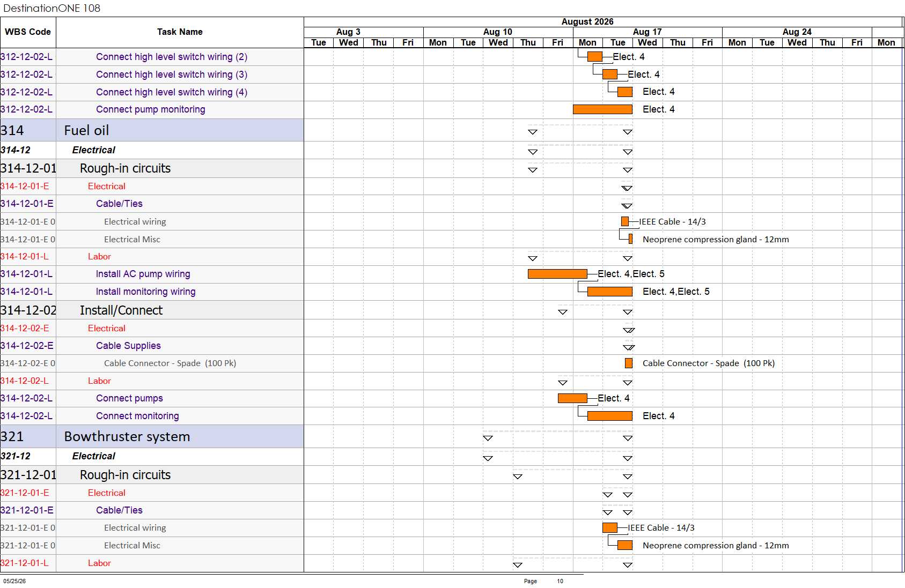
Task: Select the Install AC pump wiring task bar
Action: coord(557,274)
